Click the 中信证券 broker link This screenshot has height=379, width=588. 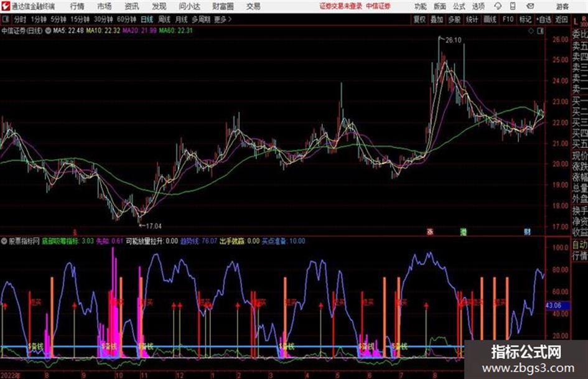pos(378,6)
